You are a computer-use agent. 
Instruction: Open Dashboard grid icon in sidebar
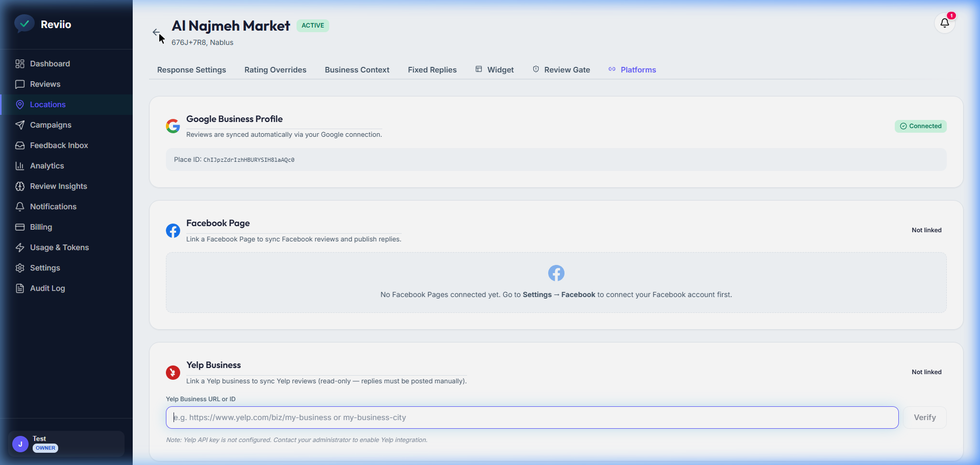[20, 64]
